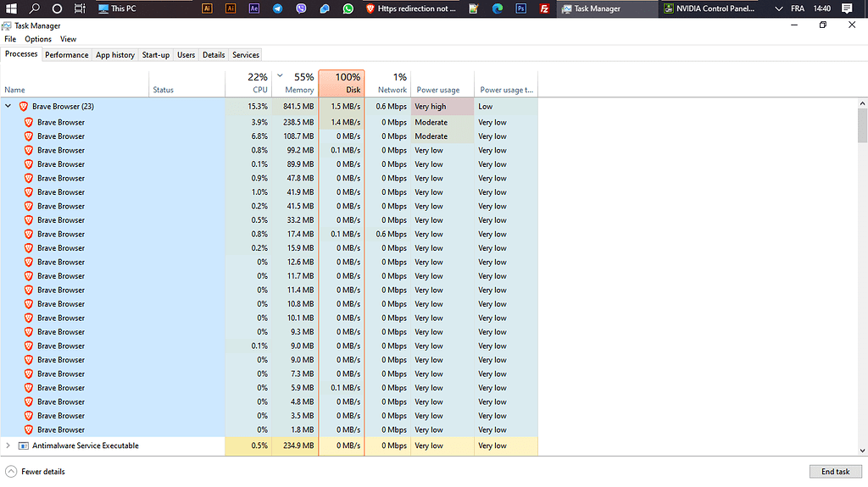Image resolution: width=868 pixels, height=487 pixels.
Task: Open the Windows Start menu
Action: coord(11,8)
